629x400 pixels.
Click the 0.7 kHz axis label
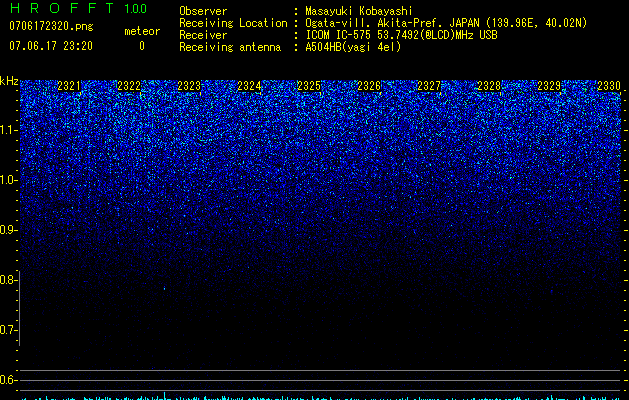8,330
